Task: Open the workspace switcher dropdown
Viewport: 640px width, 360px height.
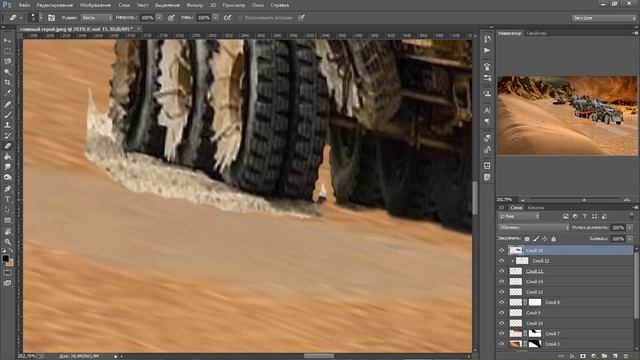Action: click(603, 18)
